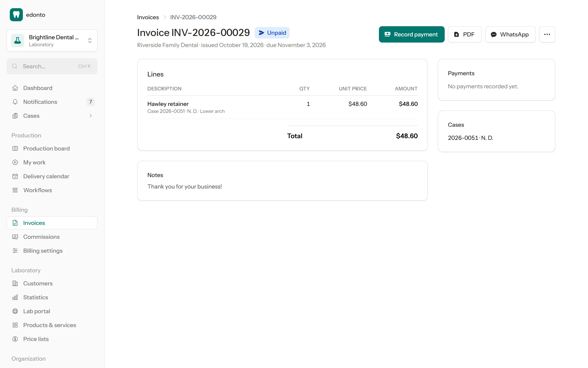This screenshot has height=368, width=588.
Task: Click the Commissions money icon
Action: [15, 237]
